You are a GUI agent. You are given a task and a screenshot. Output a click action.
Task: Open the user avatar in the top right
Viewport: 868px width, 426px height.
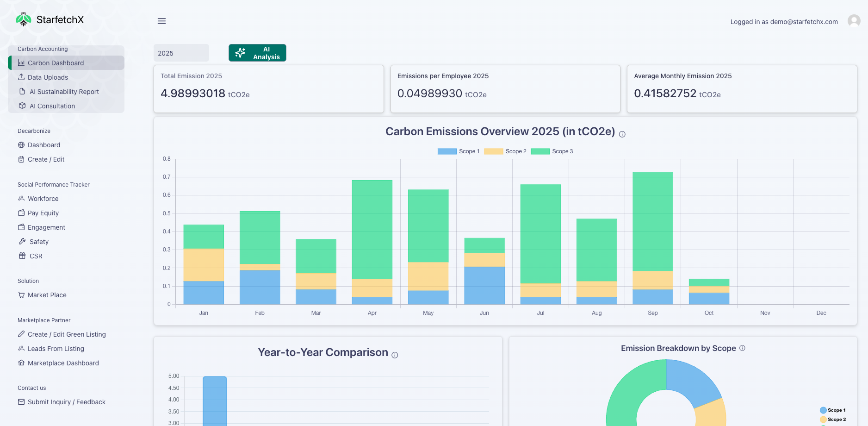853,21
